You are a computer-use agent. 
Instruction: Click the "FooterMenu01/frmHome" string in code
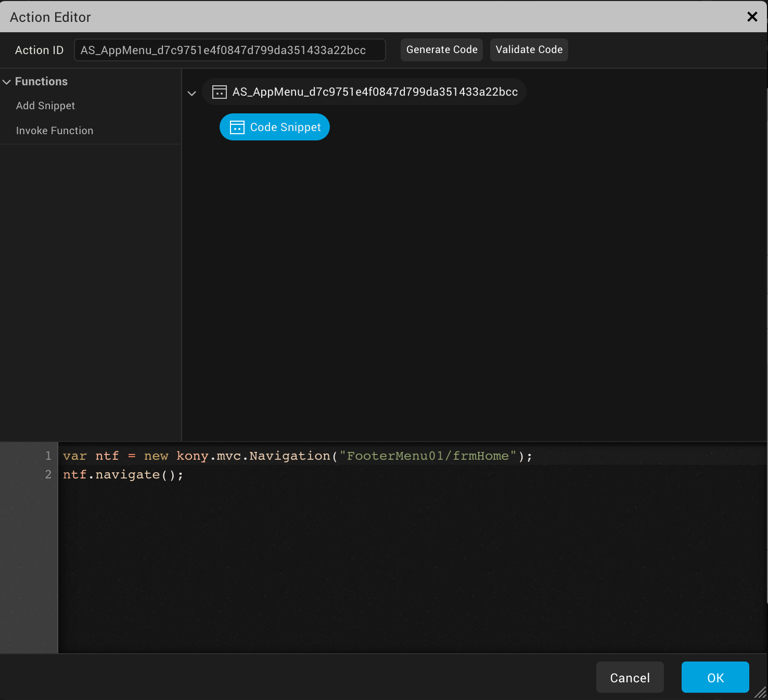point(428,456)
